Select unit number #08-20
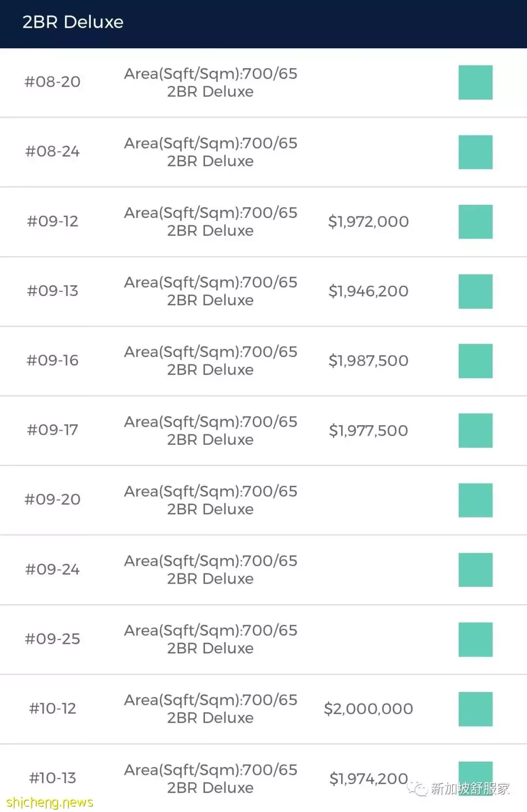Viewport: 527px width, 812px height. pyautogui.click(x=53, y=82)
